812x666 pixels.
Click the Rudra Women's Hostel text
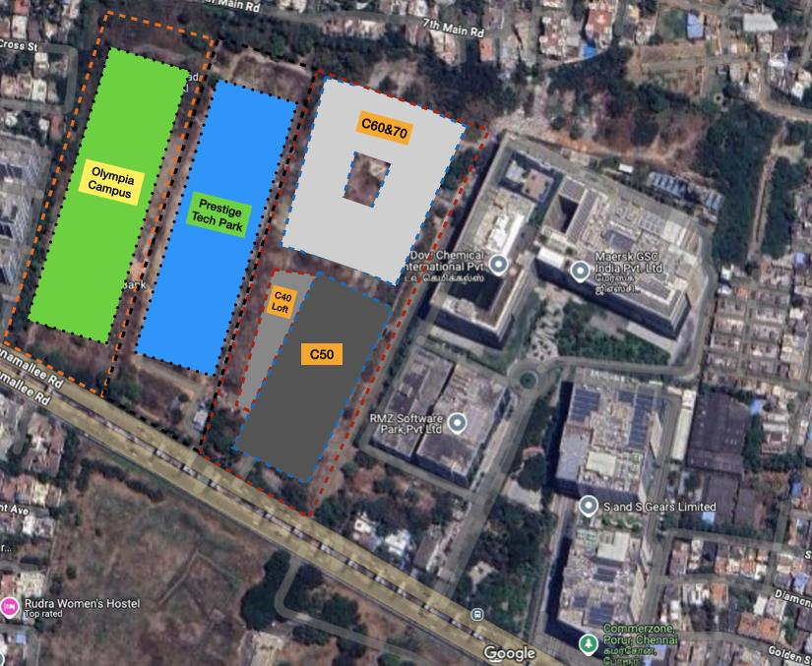click(82, 603)
